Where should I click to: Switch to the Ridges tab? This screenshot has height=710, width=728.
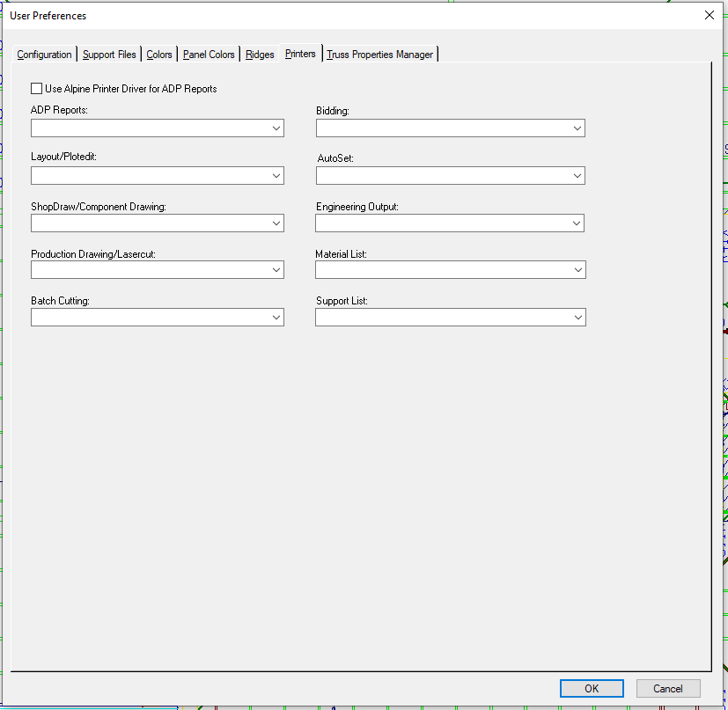point(260,55)
